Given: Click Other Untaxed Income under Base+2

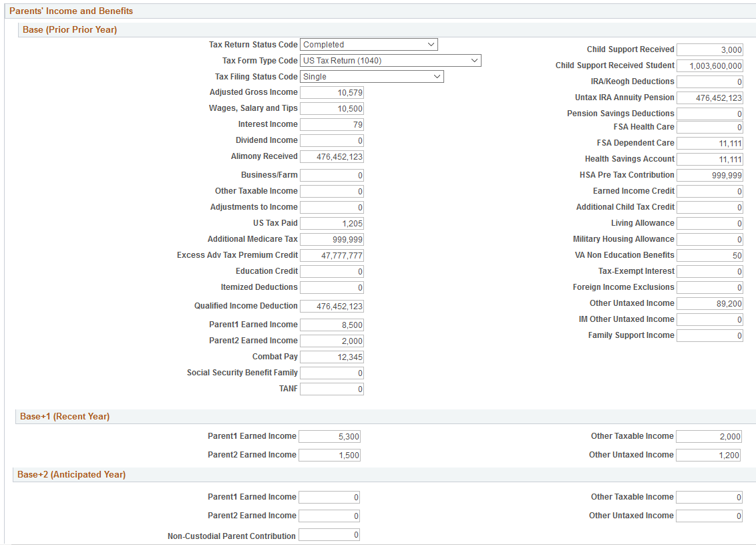Looking at the screenshot, I should pos(709,516).
